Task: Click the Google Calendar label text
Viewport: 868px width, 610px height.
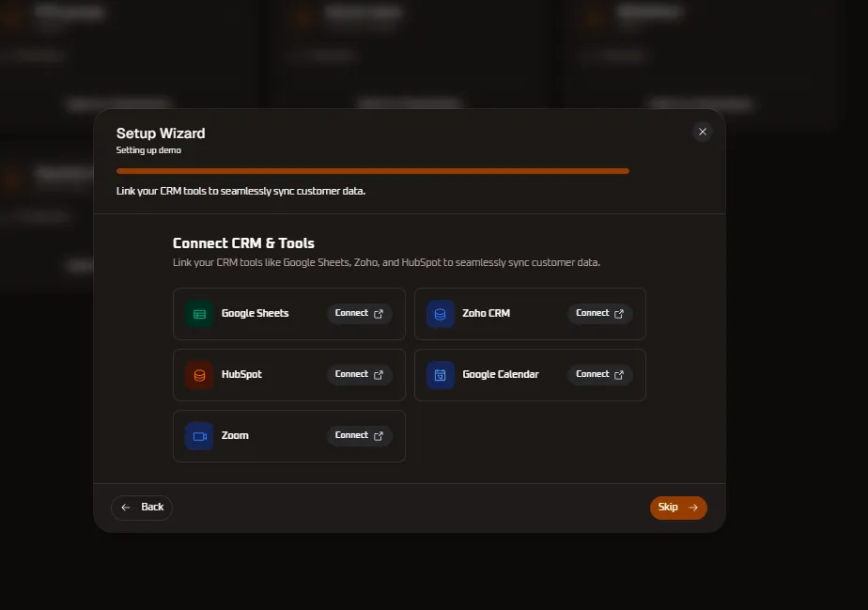Action: coord(501,374)
